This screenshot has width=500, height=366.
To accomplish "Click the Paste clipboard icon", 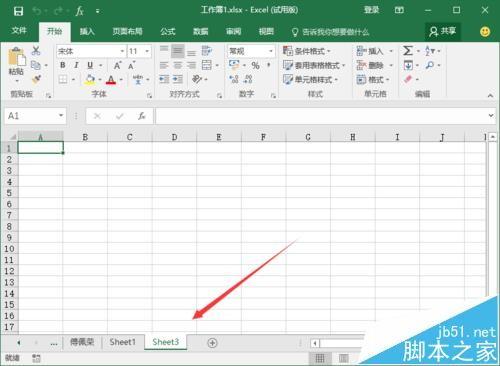I will tap(16, 57).
